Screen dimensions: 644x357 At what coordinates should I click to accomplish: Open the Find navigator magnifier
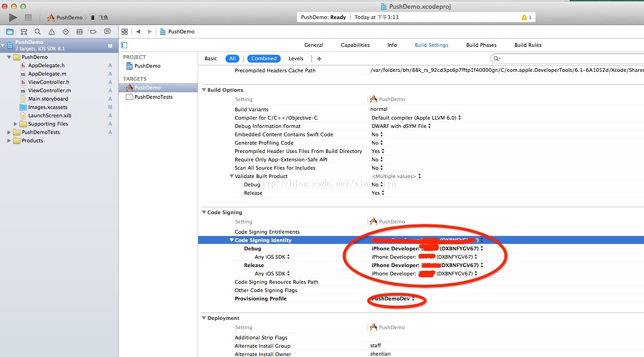pos(38,32)
